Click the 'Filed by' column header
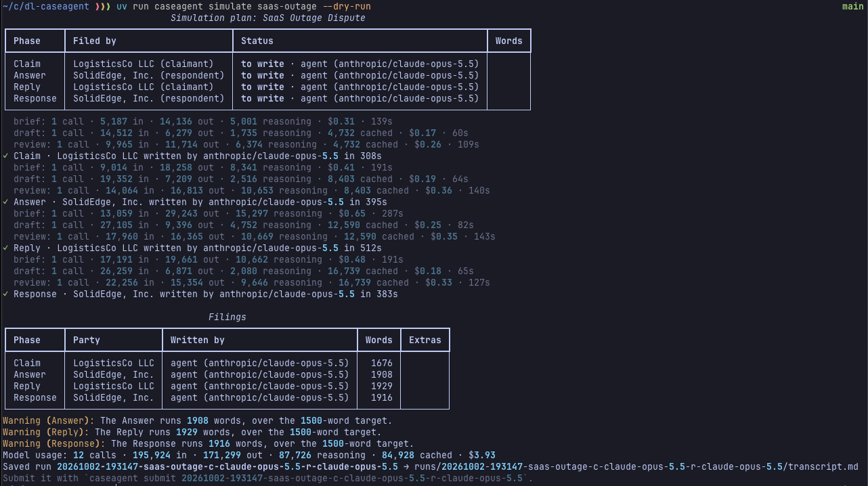Image resolution: width=868 pixels, height=486 pixels. (95, 41)
